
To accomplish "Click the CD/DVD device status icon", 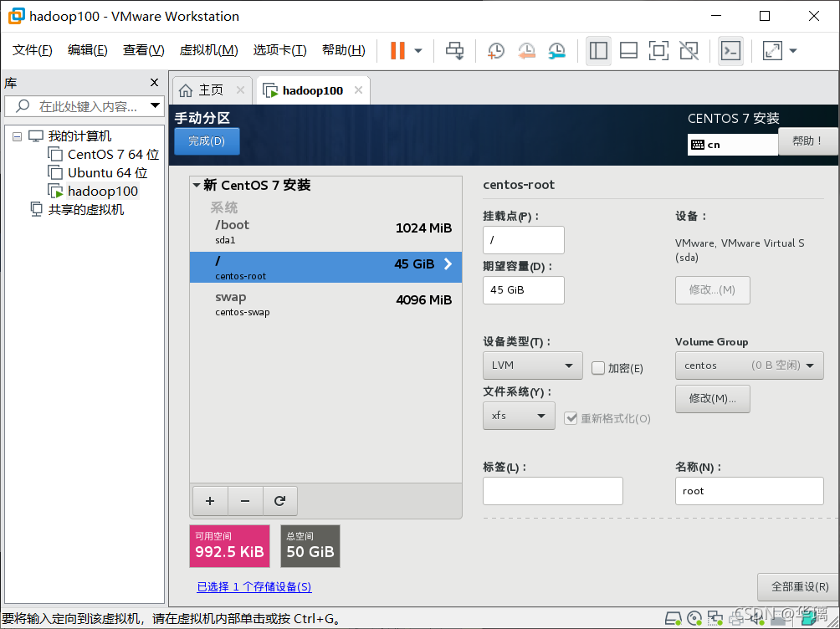I will (x=694, y=618).
